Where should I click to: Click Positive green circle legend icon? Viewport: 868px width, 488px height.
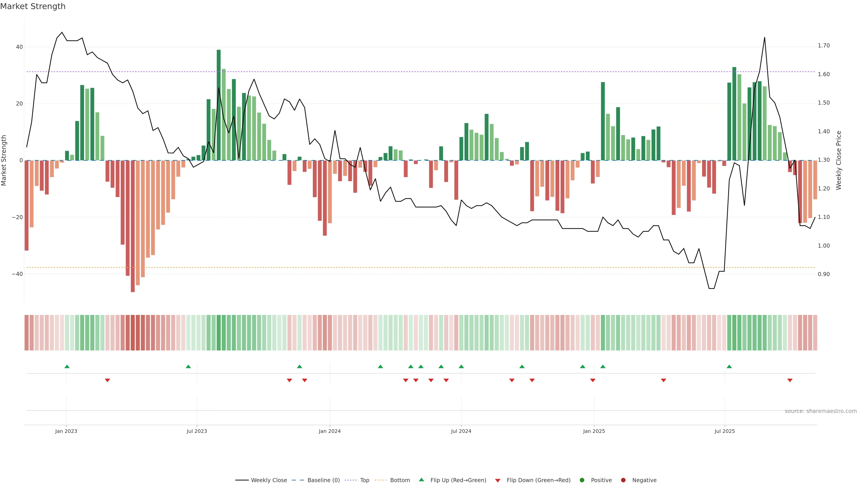582,480
